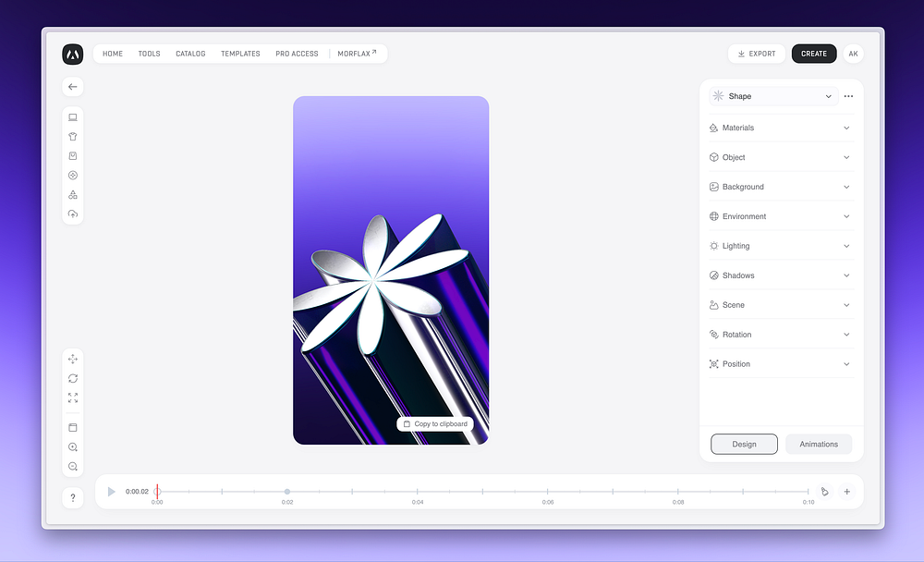This screenshot has height=562, width=924.
Task: Click the timeline at 0:08 mark
Action: tap(677, 492)
